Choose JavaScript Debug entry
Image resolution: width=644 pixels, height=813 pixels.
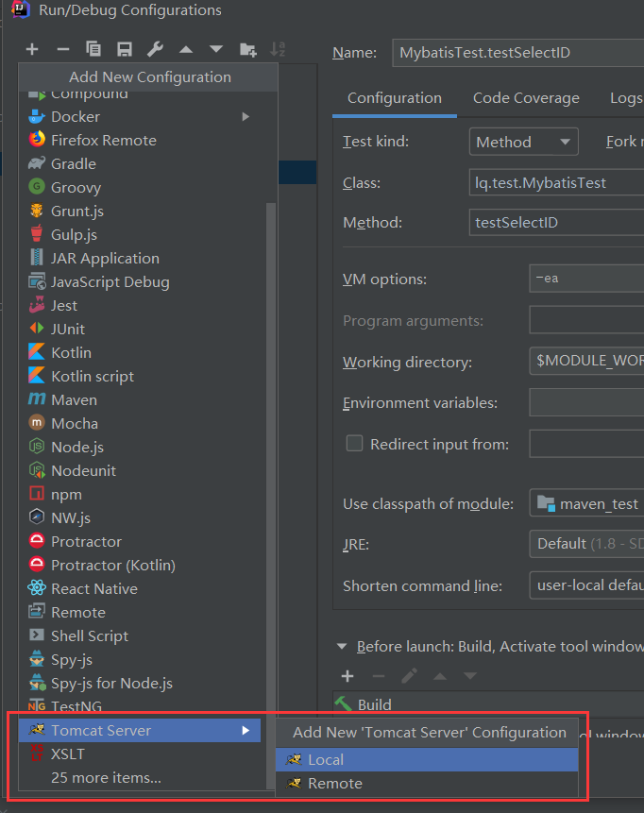[140, 281]
